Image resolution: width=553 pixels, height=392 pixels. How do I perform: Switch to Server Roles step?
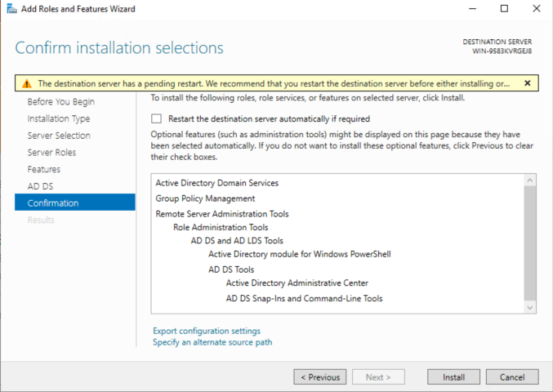[51, 153]
